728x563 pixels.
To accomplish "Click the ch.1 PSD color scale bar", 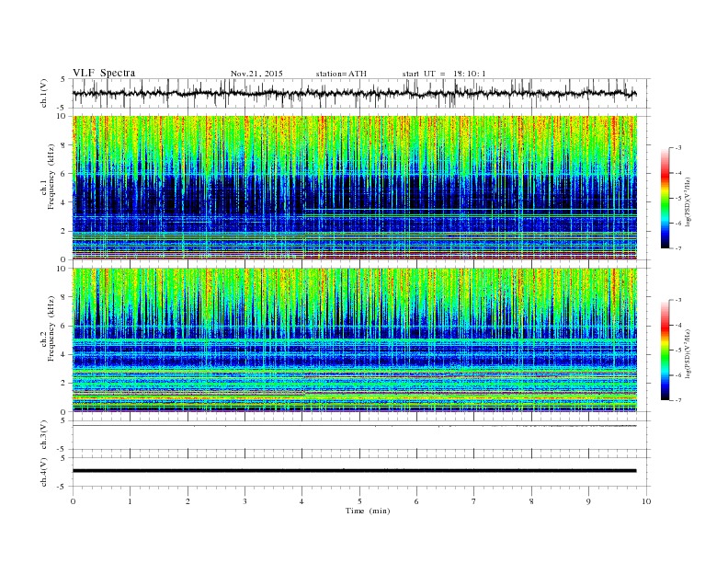I will tap(665, 198).
